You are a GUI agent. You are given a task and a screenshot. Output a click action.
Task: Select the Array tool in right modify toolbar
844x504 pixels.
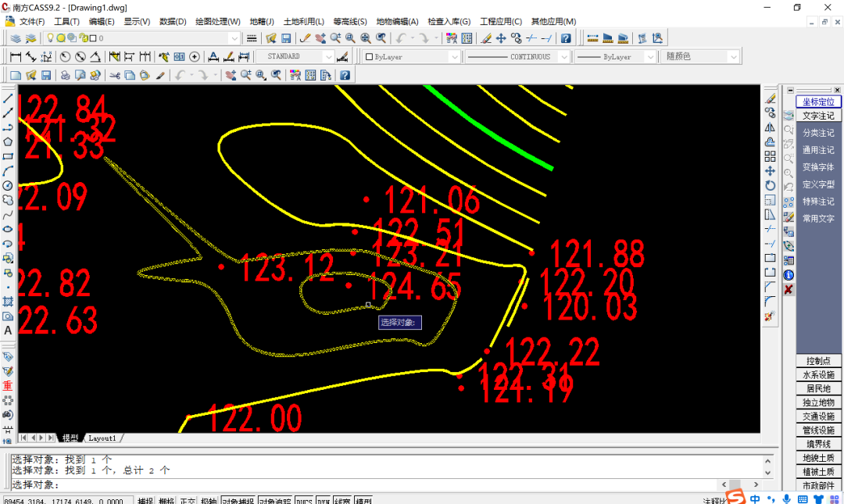(x=771, y=156)
